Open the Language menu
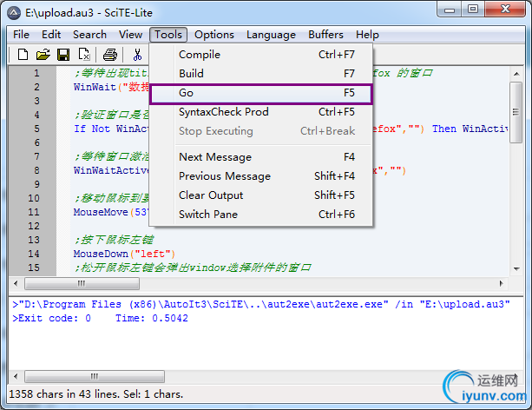The width and height of the screenshot is (532, 410). point(271,35)
